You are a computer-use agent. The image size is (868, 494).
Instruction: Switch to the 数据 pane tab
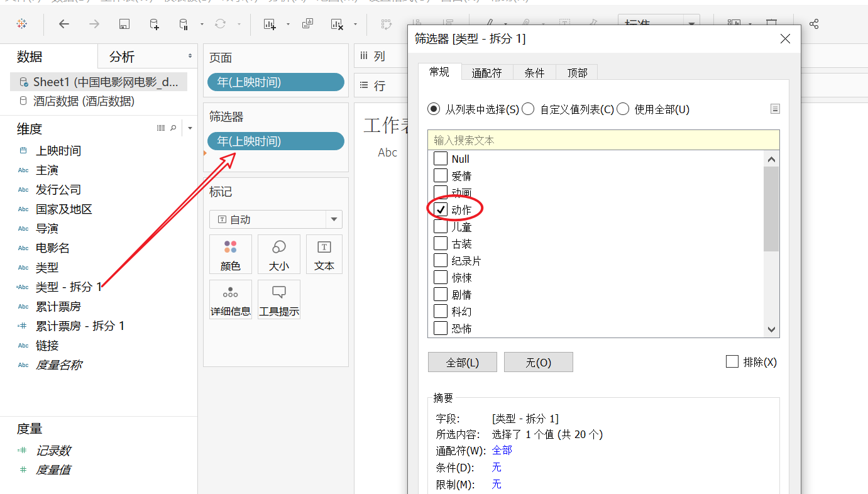click(x=49, y=57)
